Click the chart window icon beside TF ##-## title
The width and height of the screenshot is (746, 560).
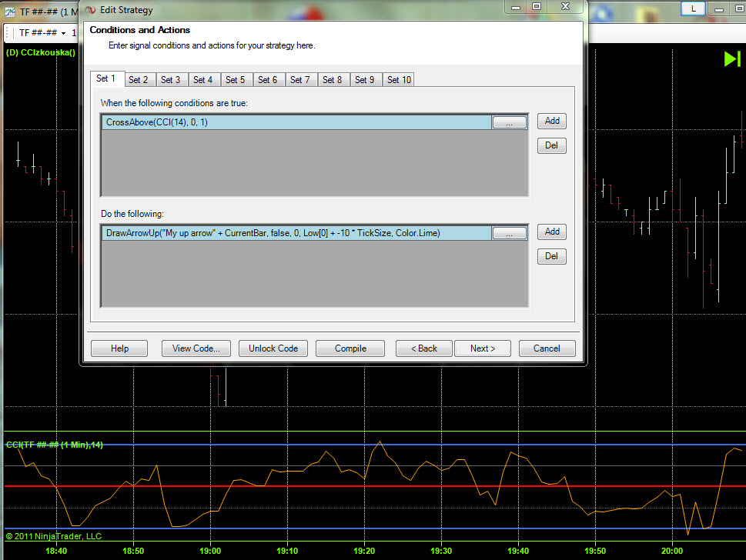click(x=8, y=10)
